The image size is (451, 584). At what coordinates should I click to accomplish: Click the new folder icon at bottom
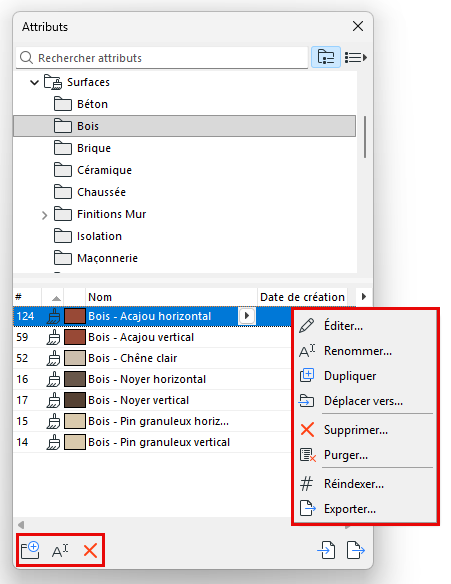coord(30,550)
